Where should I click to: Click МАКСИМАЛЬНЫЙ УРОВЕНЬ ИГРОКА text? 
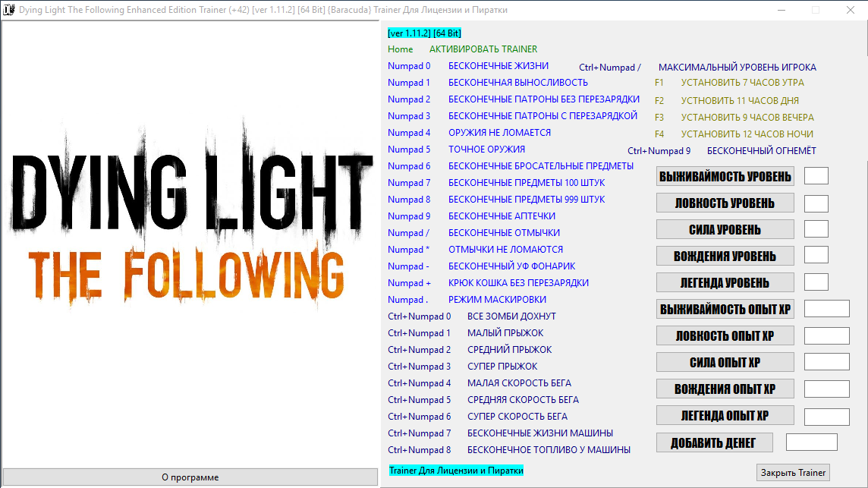(x=737, y=67)
